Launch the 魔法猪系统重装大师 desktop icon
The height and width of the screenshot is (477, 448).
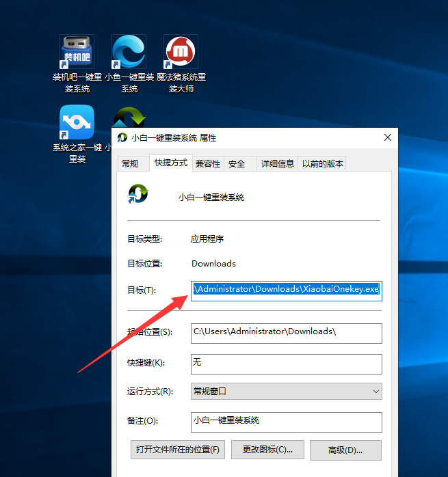tap(181, 53)
